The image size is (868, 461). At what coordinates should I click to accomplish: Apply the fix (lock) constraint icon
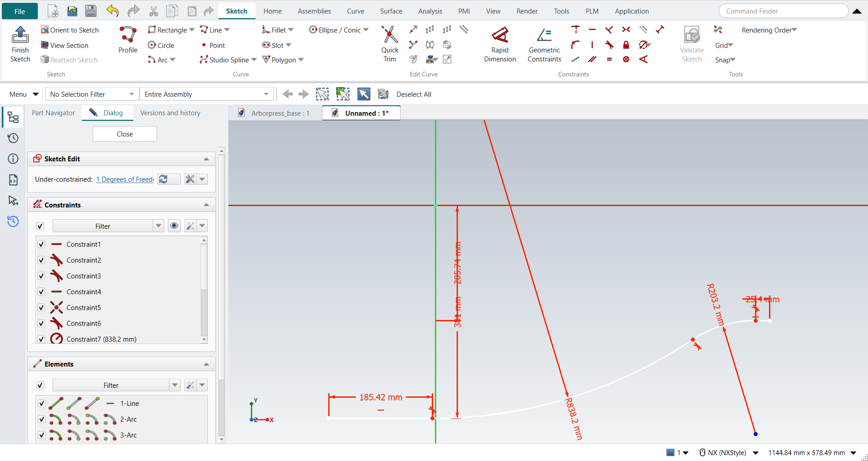pyautogui.click(x=626, y=45)
